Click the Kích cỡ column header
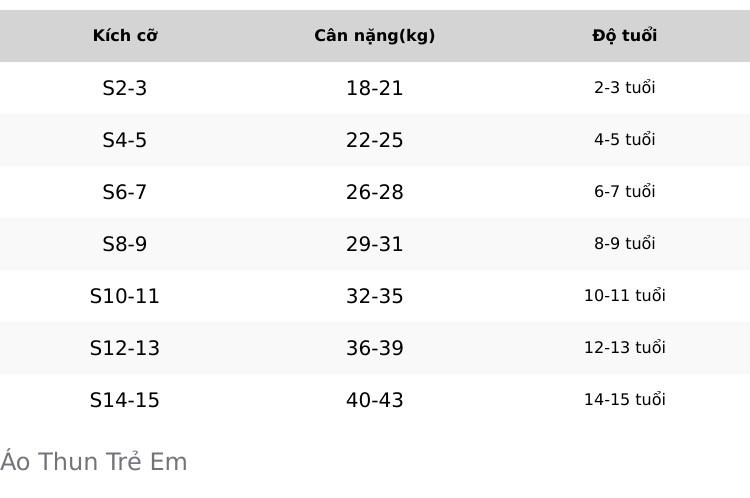The width and height of the screenshot is (750, 498). coord(125,35)
